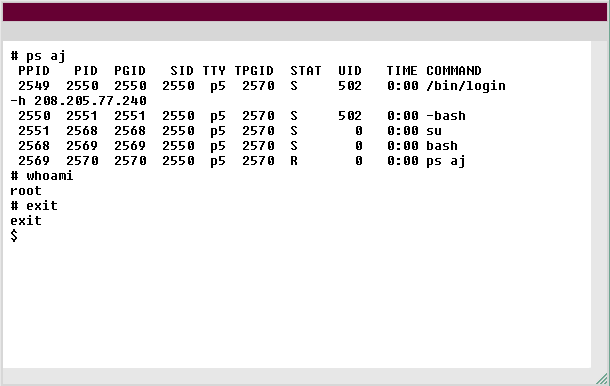Click the "exit" output line
This screenshot has height=386, width=610.
[x=26, y=221]
